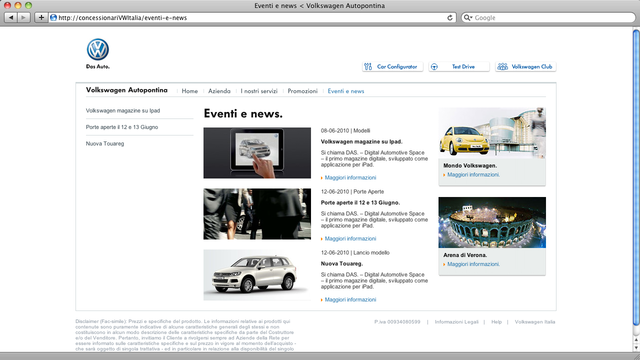
Task: Close window with red button
Action: 7,5
